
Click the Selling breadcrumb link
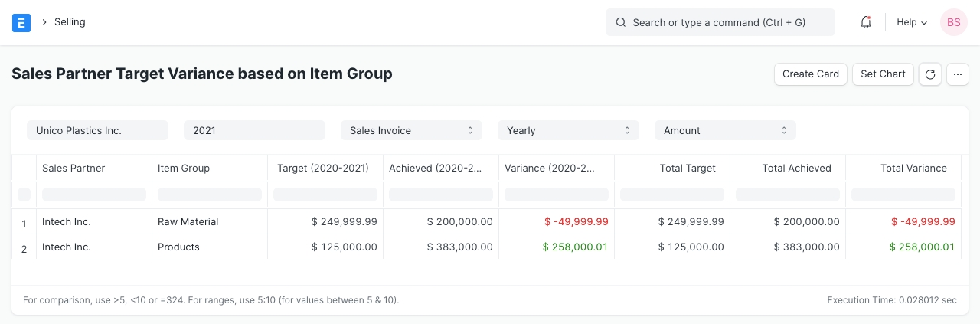point(70,22)
